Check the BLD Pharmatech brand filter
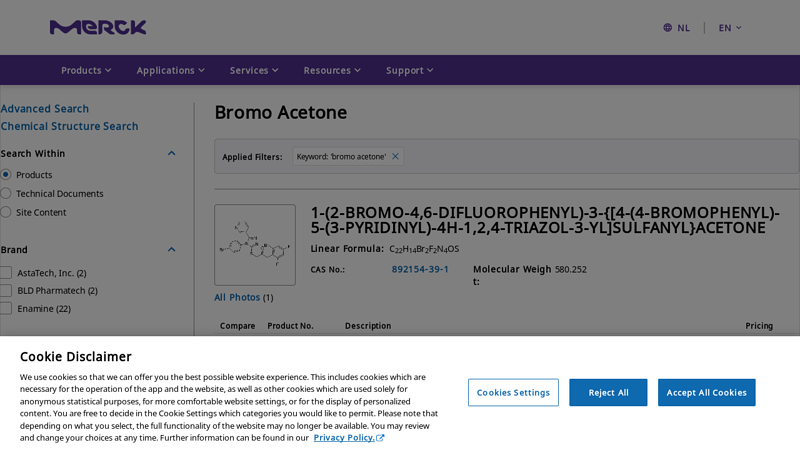Screen dimensions: 800x450 tap(6, 290)
